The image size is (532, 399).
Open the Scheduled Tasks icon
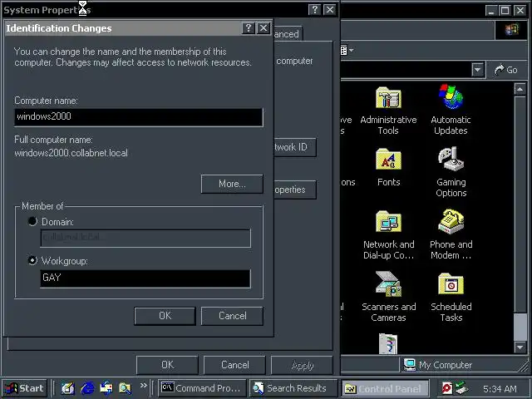pos(451,298)
